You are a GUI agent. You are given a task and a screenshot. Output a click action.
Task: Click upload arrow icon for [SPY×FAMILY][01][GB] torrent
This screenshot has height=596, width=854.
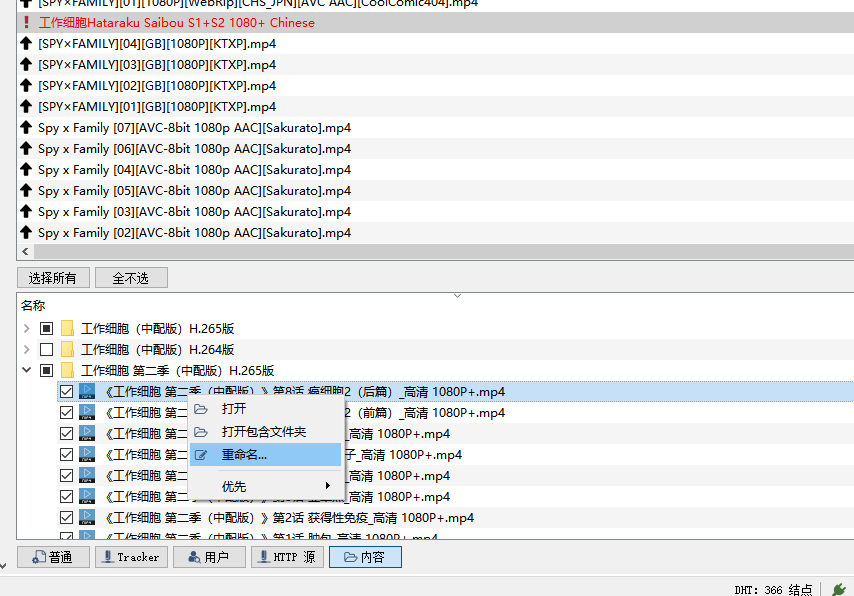pos(26,106)
